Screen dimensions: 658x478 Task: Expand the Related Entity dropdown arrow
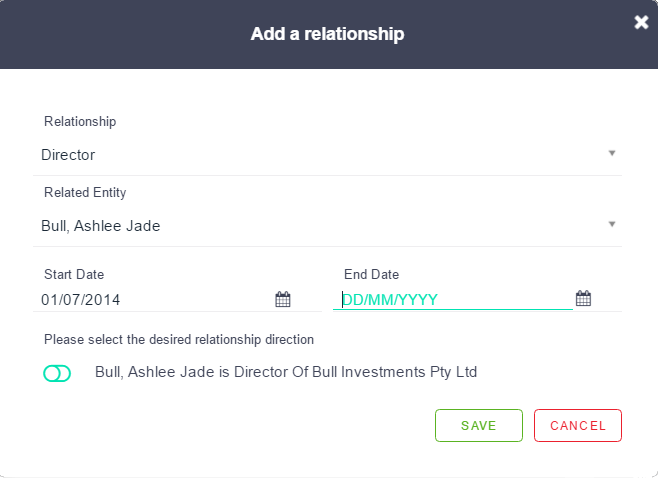[611, 225]
